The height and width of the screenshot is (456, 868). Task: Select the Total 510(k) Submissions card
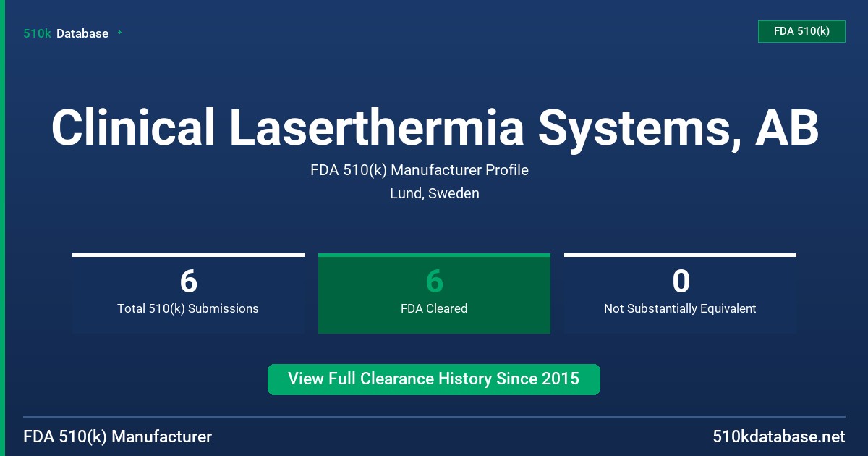pos(188,293)
